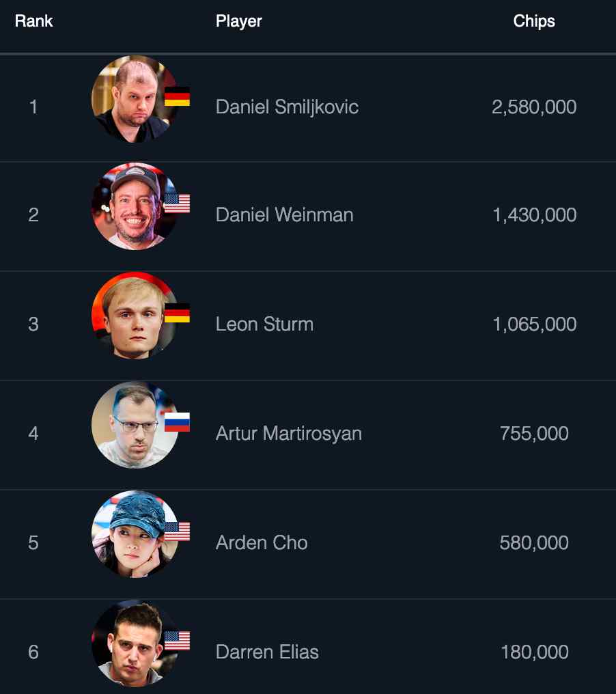
Task: Click US flag beside Daniel Weinman
Action: (177, 204)
